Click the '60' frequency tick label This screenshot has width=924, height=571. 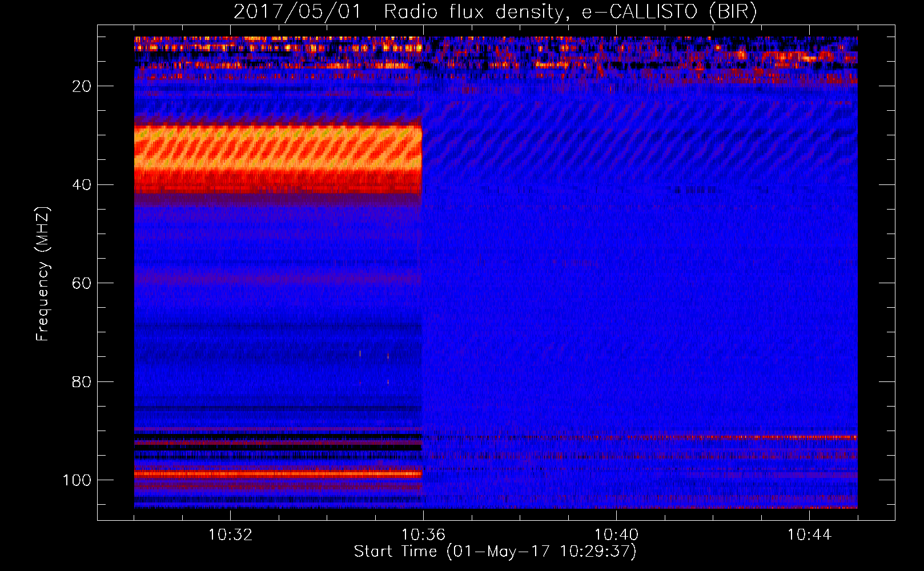82,283
